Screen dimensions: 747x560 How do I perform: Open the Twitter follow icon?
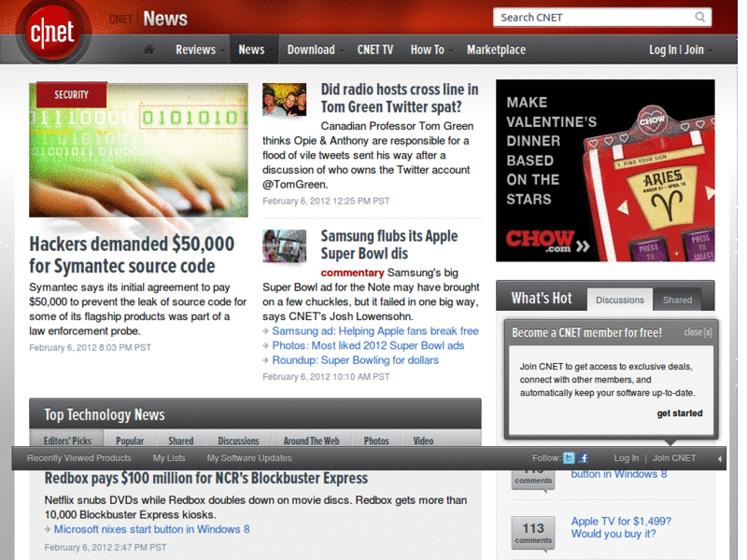(569, 458)
